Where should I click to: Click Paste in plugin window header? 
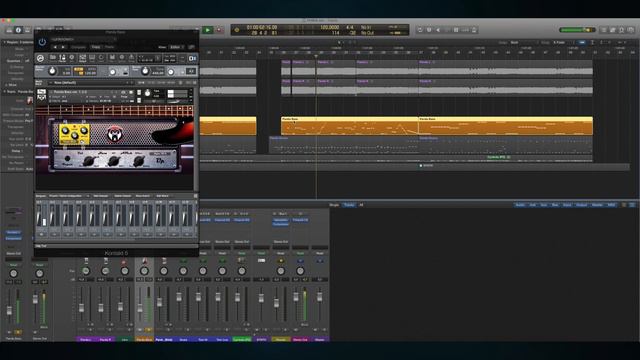(109, 47)
